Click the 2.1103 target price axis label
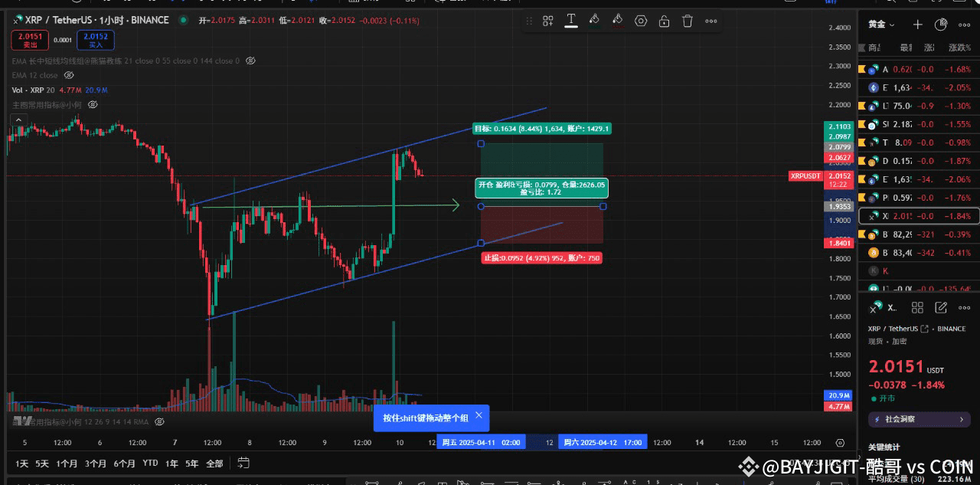Image resolution: width=980 pixels, height=485 pixels. tap(840, 126)
